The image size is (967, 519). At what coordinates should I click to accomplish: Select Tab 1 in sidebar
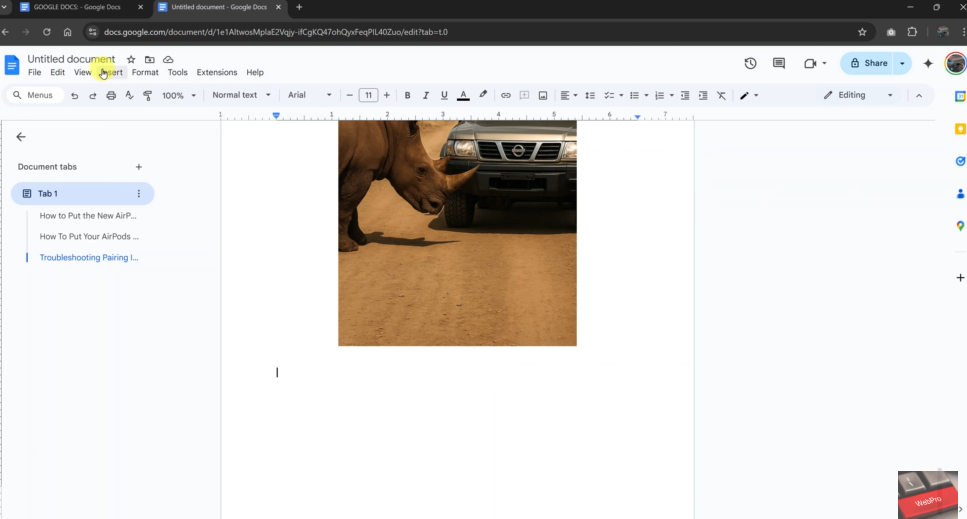coord(83,194)
